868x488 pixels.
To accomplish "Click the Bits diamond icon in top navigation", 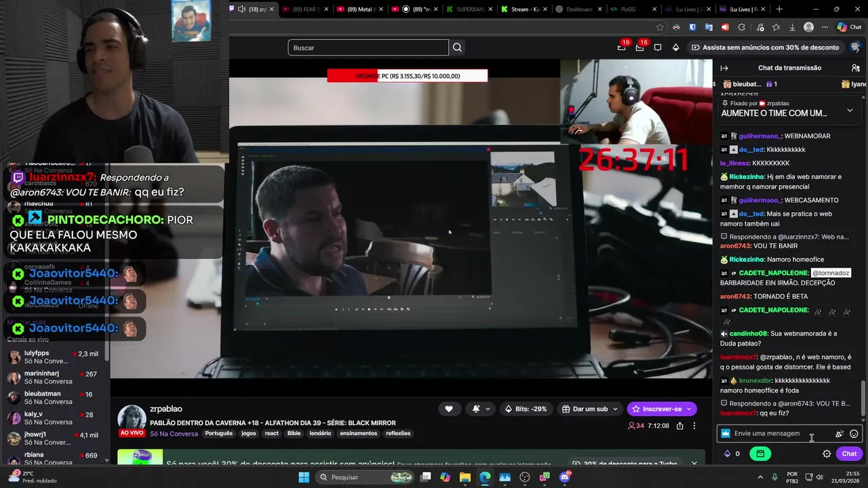I will click(675, 47).
